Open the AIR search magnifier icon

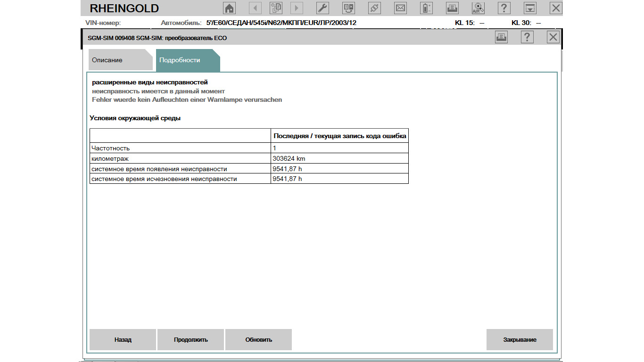click(478, 8)
